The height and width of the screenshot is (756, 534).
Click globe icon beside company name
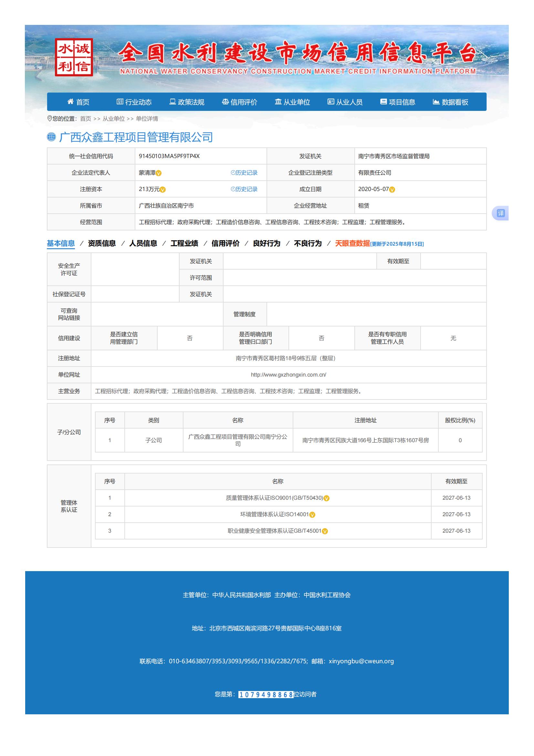[x=51, y=137]
